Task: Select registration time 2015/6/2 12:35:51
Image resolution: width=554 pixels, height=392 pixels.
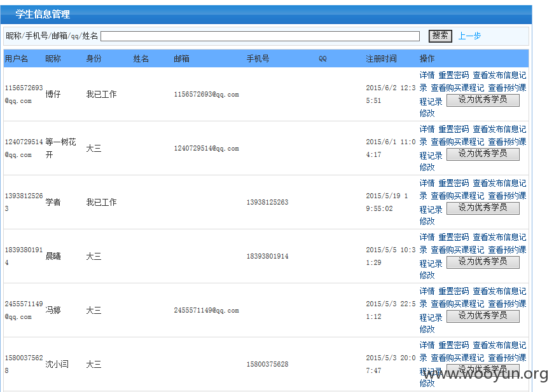Action: point(391,94)
